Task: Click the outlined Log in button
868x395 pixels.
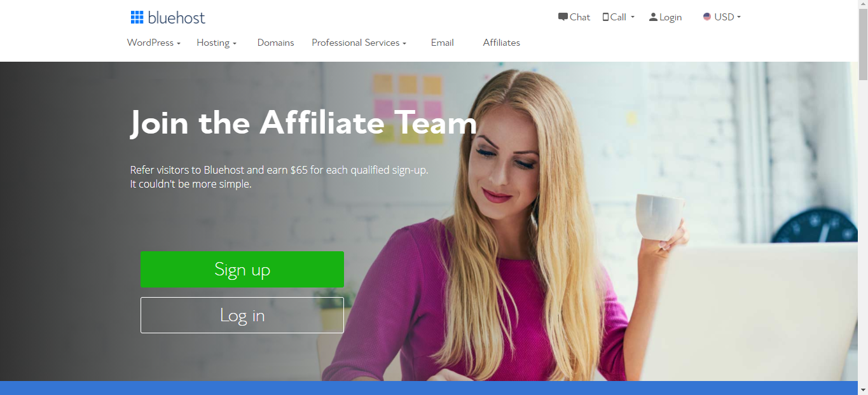Action: [242, 315]
